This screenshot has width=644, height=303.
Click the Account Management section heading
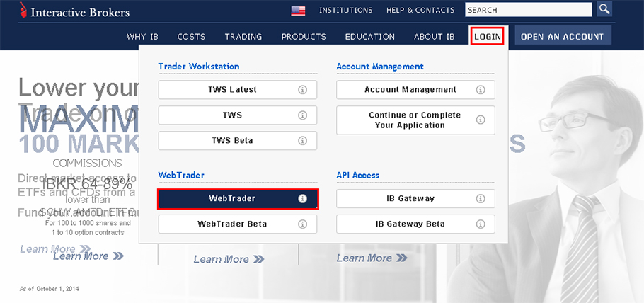380,66
